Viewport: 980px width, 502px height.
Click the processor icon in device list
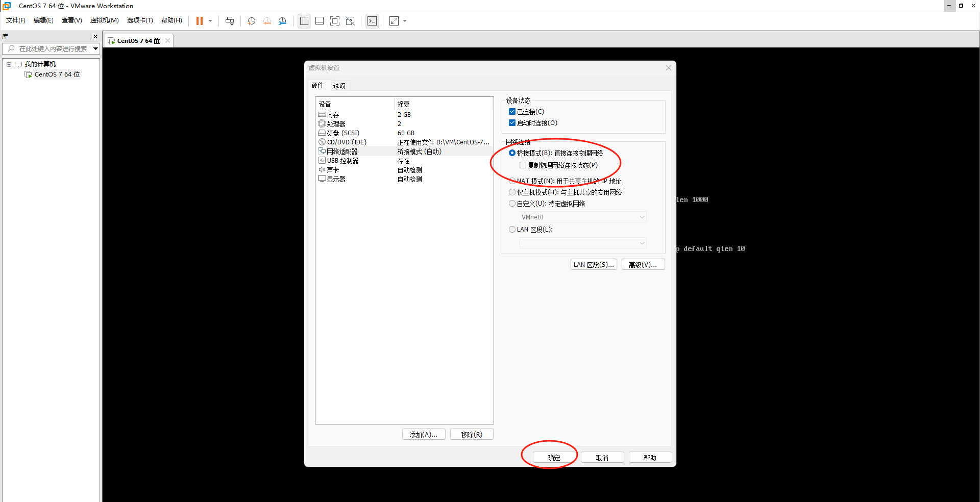click(322, 124)
